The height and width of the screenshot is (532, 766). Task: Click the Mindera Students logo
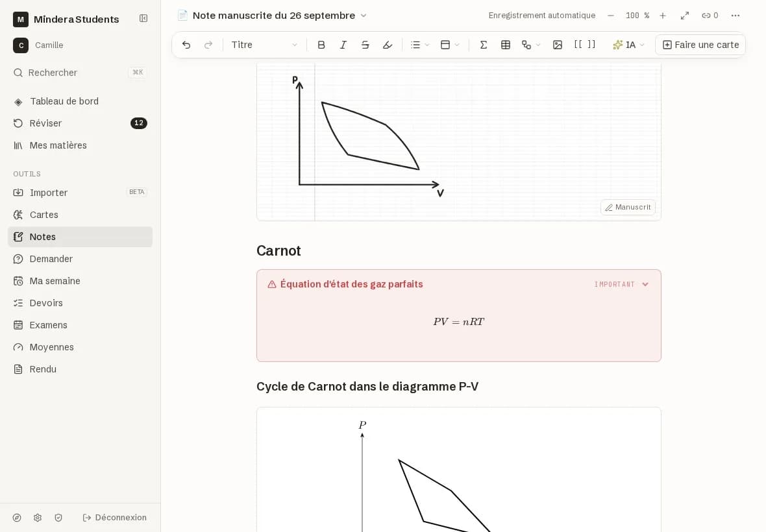pyautogui.click(x=21, y=19)
